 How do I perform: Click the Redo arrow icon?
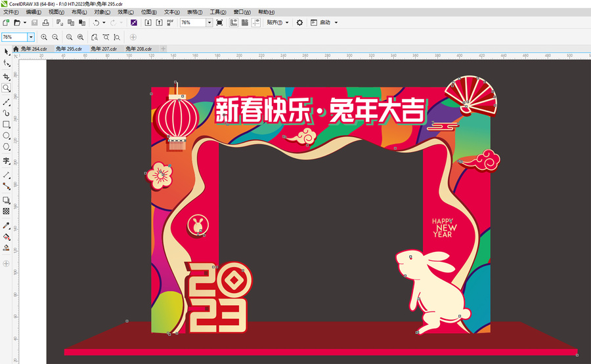[x=113, y=22]
